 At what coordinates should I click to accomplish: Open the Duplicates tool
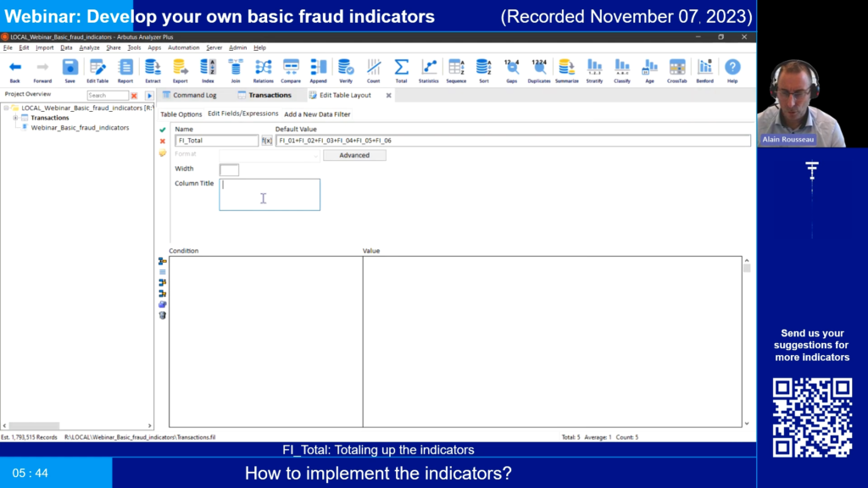(539, 71)
